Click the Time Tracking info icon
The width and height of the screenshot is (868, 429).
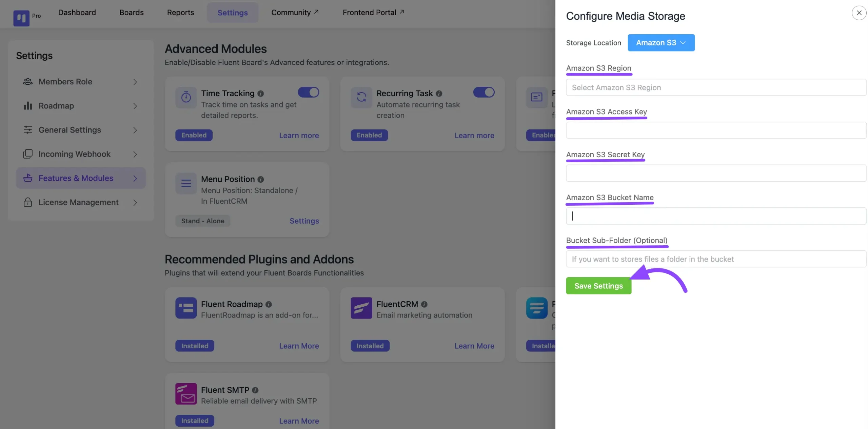(260, 94)
